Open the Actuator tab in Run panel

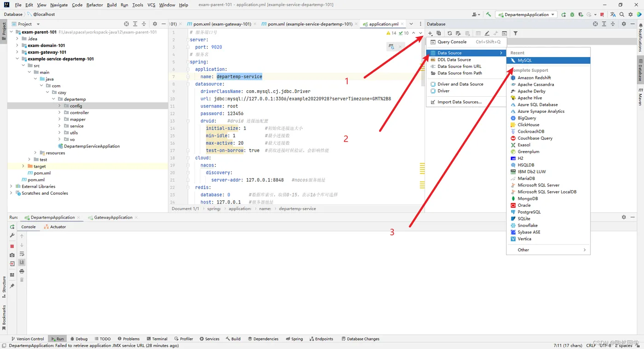click(x=55, y=227)
